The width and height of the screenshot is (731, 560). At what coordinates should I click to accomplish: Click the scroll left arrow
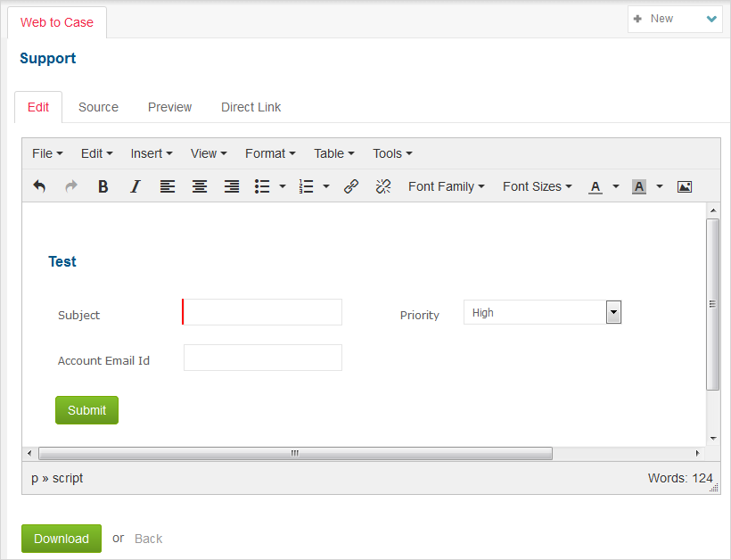point(29,453)
